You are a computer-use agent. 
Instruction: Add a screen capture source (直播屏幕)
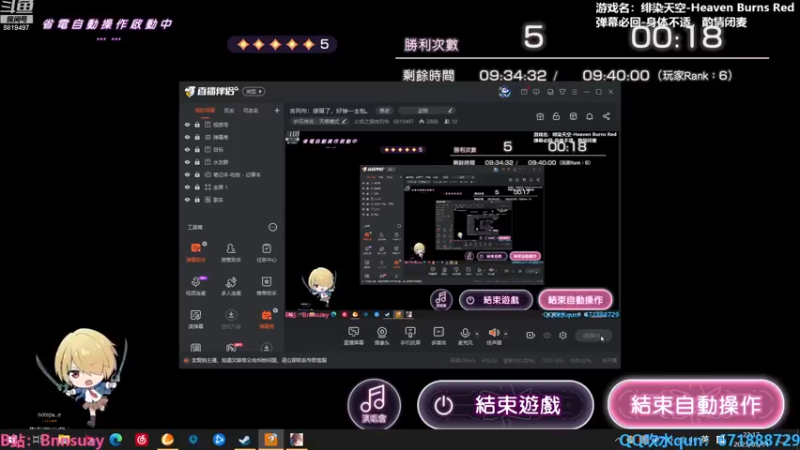point(353,336)
